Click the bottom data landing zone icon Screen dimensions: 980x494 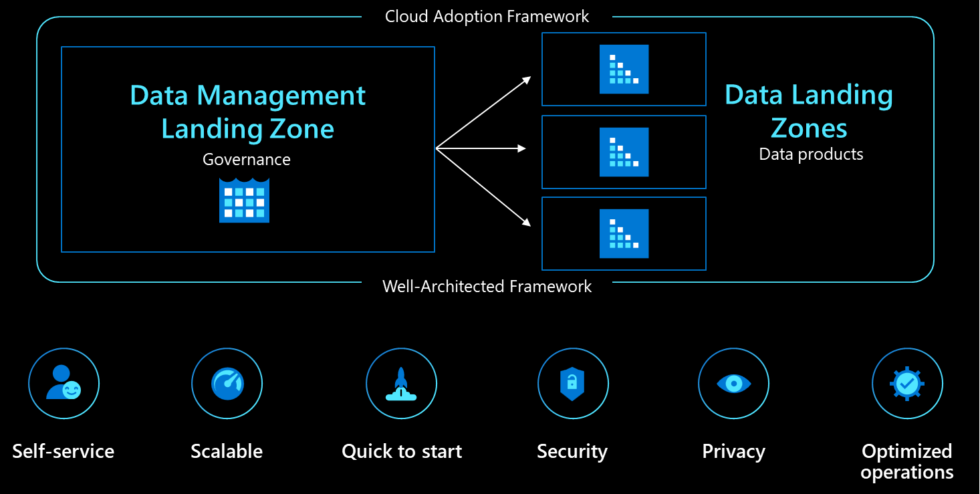click(624, 233)
